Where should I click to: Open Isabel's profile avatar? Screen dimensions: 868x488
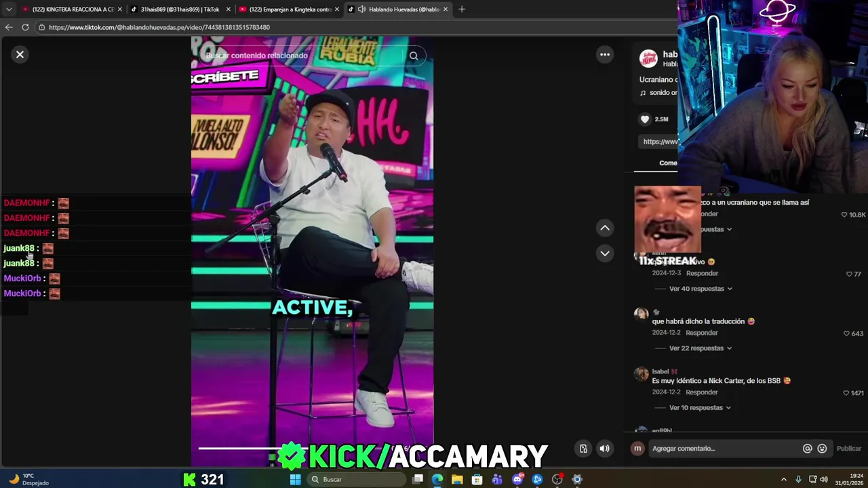[641, 374]
